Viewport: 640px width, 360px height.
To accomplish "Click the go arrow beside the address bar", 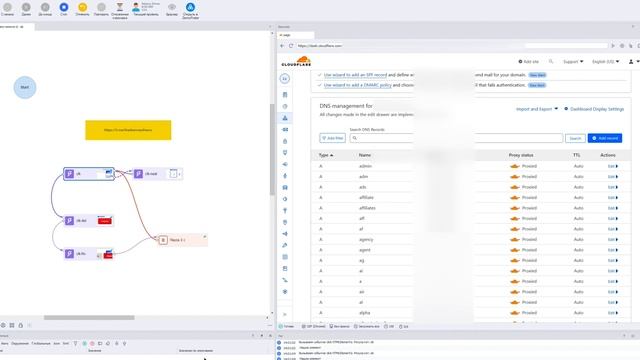I will coord(613,46).
